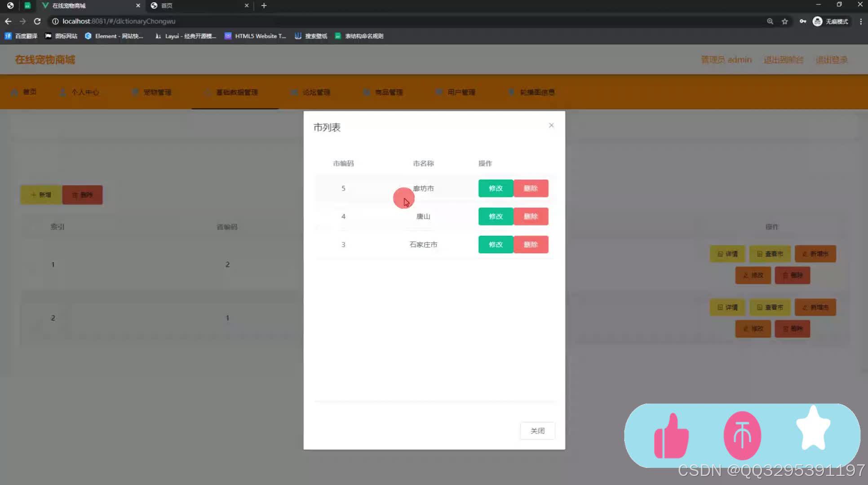Close the 在线宠物商城 browser tab
Viewport: 868px width, 485px height.
pos(138,5)
